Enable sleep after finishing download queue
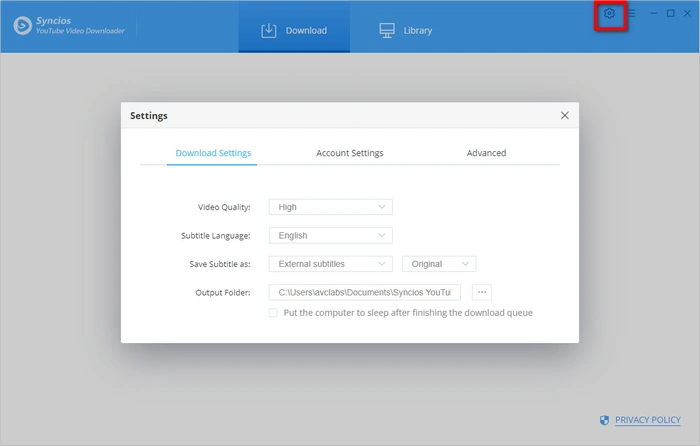 tap(274, 313)
